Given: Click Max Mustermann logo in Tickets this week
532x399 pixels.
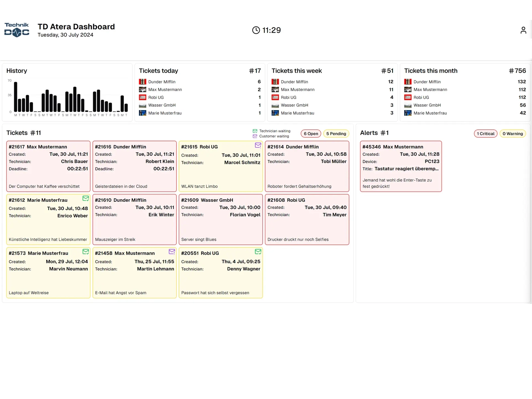Looking at the screenshot, I should 275,89.
